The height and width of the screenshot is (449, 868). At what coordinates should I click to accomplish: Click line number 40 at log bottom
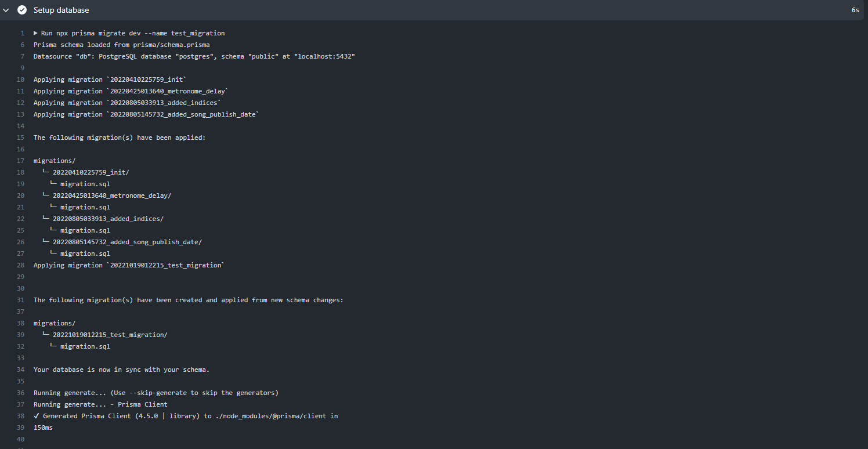click(x=20, y=439)
